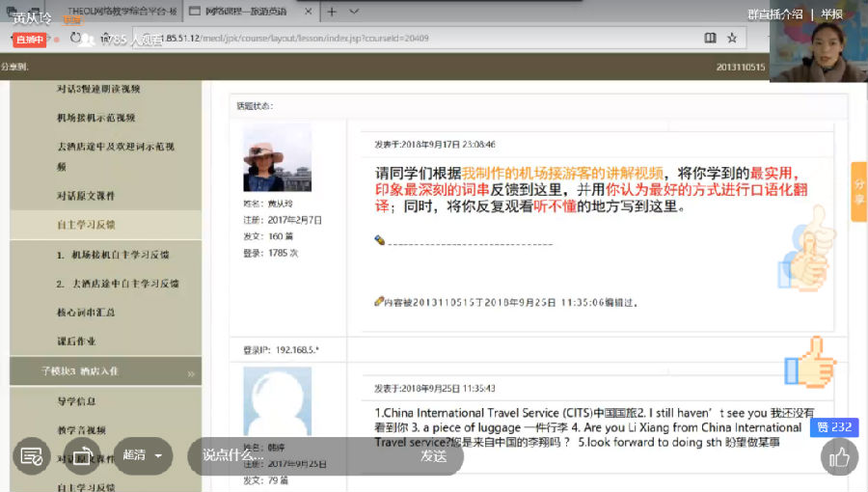Open the chat list icon at bottom left

(x=31, y=456)
